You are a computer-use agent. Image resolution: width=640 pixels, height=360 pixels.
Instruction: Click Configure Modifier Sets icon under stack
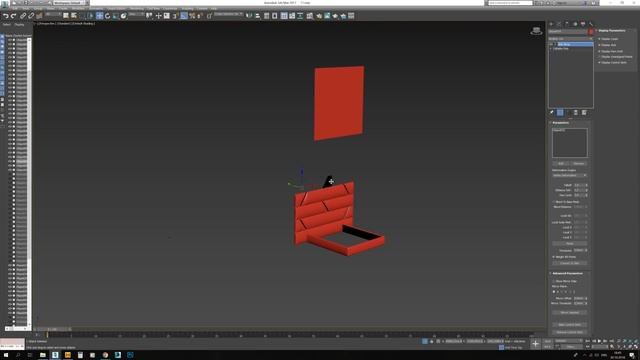pyautogui.click(x=584, y=113)
